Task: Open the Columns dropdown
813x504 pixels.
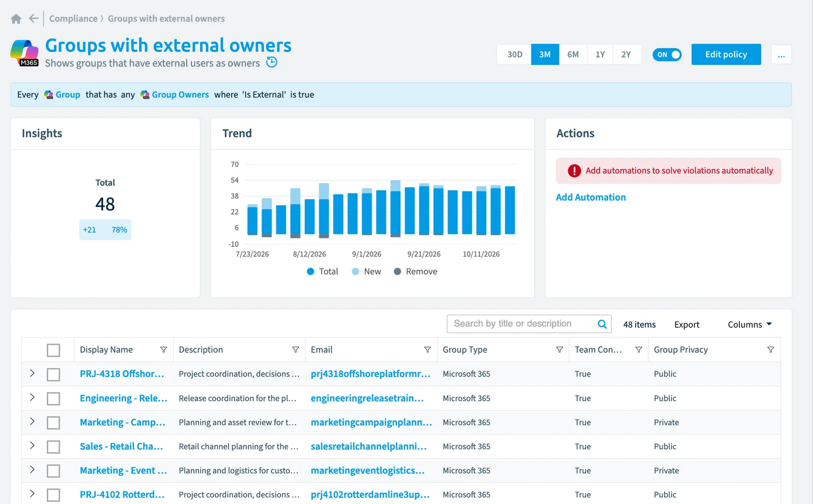Action: tap(749, 325)
